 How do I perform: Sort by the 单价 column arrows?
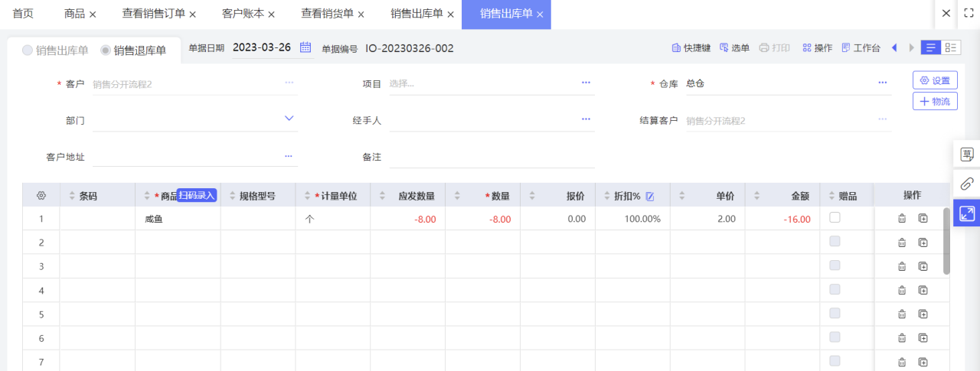[x=681, y=196]
